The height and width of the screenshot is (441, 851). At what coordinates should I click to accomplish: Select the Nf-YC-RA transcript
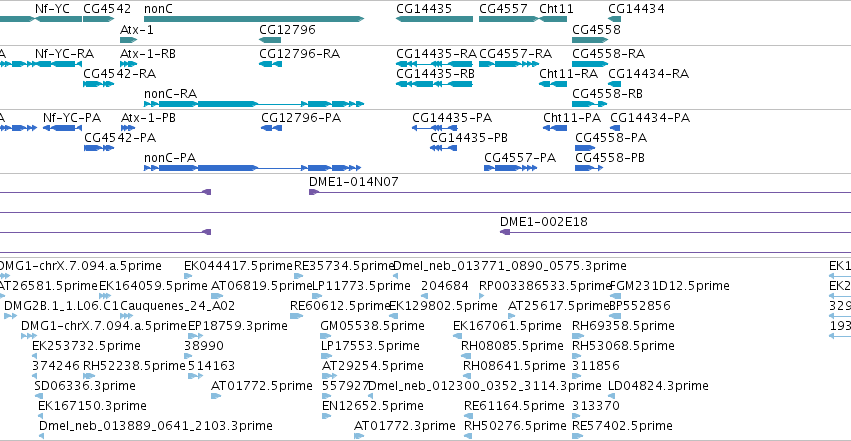(58, 64)
